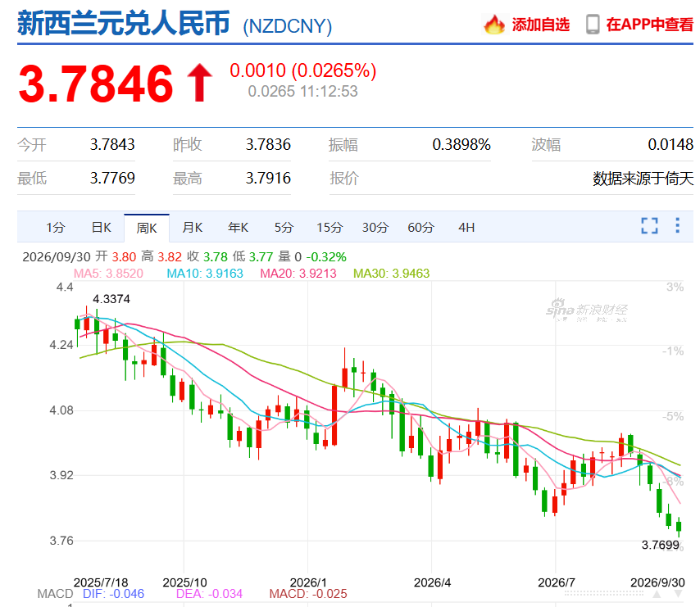This screenshot has width=700, height=607.
Task: Click the MACD: -0.025 indicator value
Action: tap(308, 594)
